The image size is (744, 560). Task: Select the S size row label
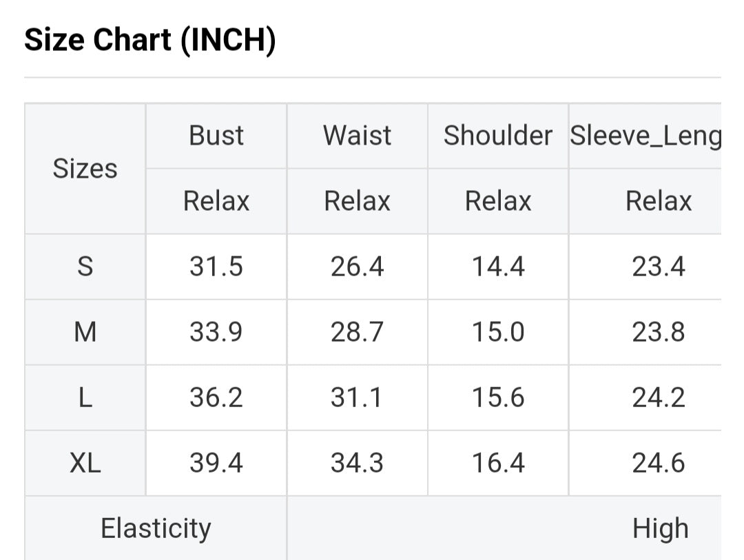[x=85, y=267]
